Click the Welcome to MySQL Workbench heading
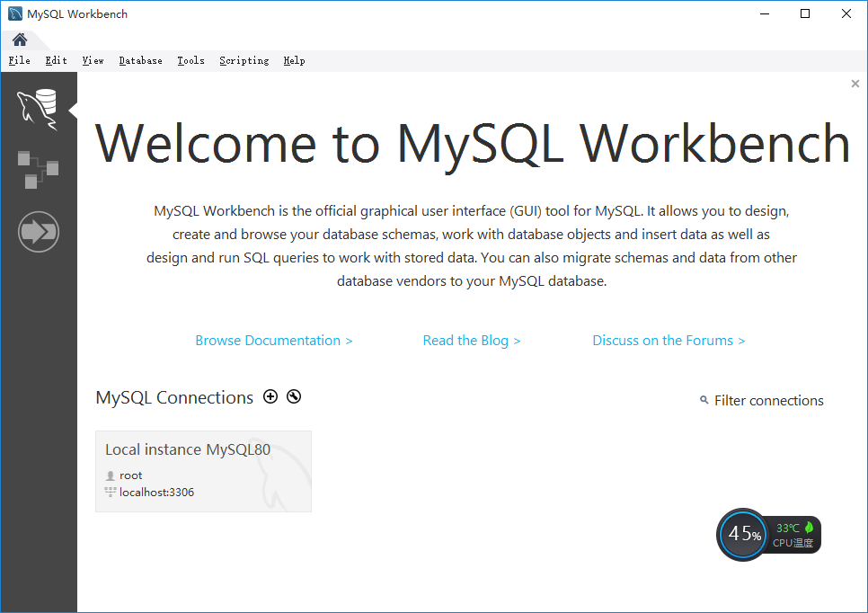 473,144
